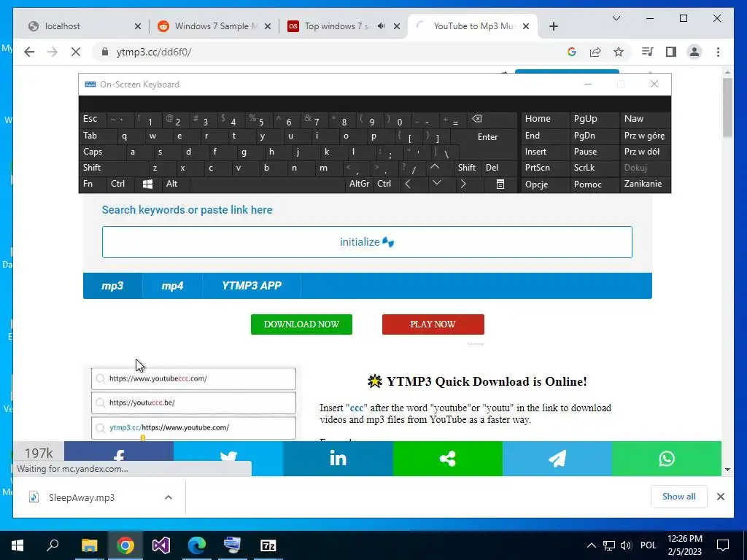Click Pomoc key on On-Screen Keyboard

(x=587, y=184)
